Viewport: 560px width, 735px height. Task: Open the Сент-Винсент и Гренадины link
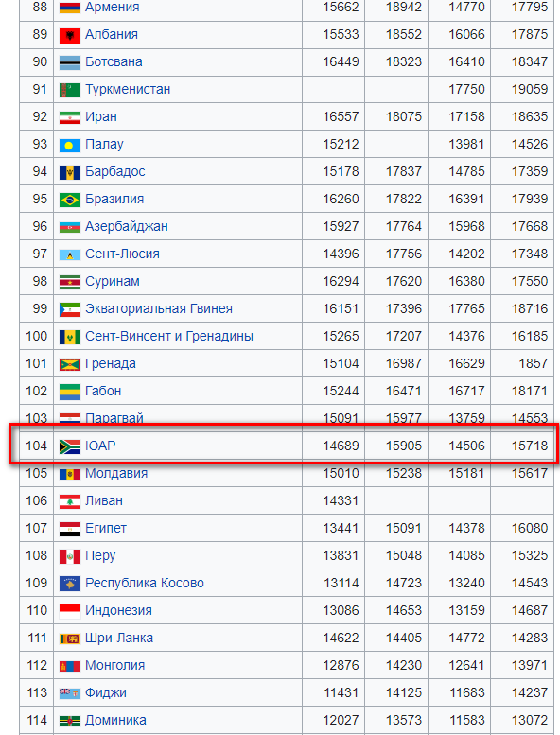click(169, 336)
